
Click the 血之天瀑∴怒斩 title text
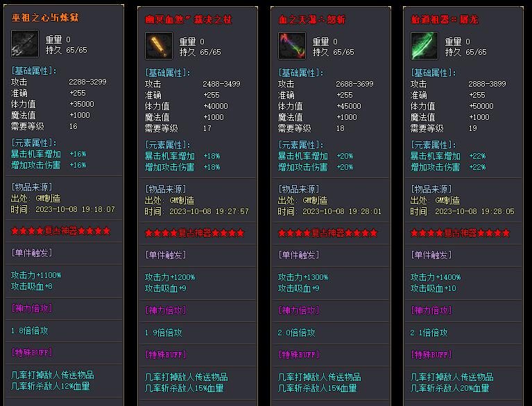(x=313, y=19)
